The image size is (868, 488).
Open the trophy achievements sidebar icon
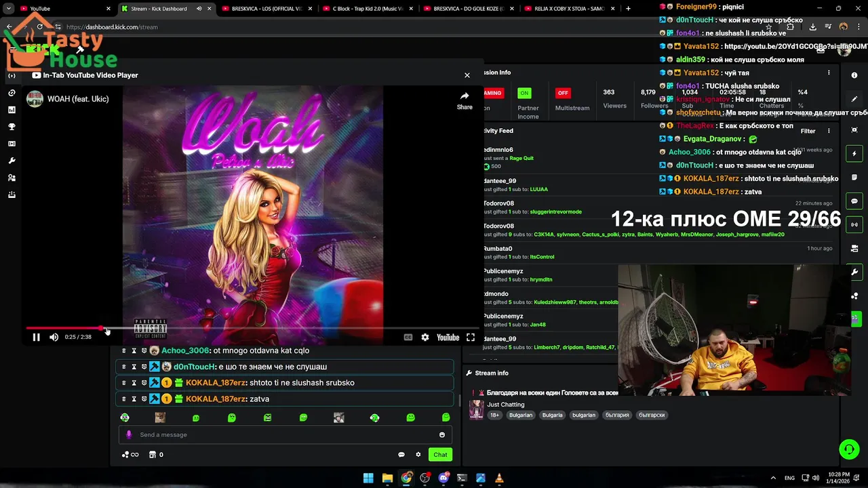coord(12,127)
